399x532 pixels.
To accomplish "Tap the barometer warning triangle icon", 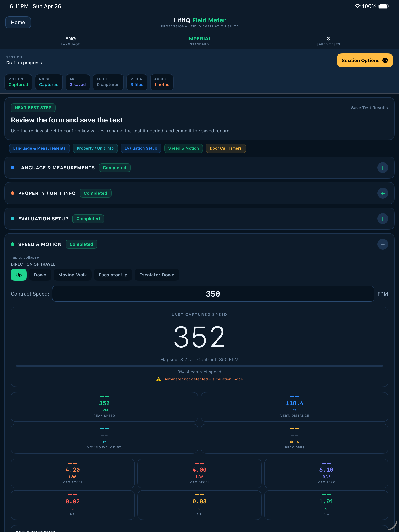I will click(159, 379).
